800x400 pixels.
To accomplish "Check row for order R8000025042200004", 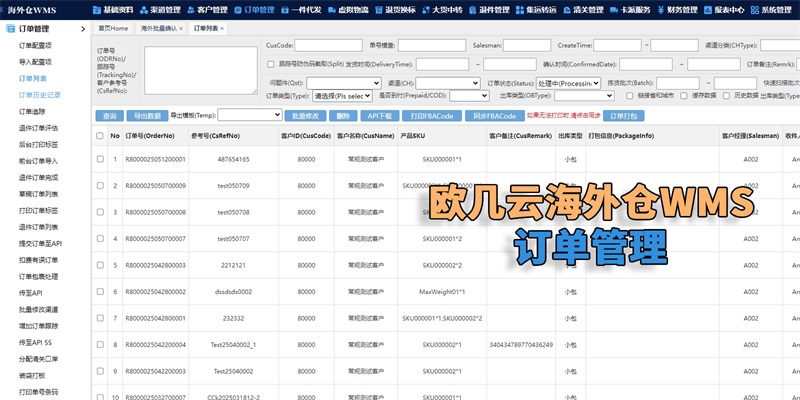I will click(x=100, y=344).
